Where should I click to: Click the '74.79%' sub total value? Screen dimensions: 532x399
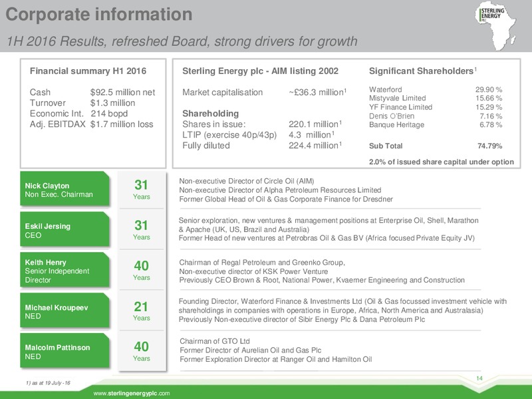[x=490, y=146]
